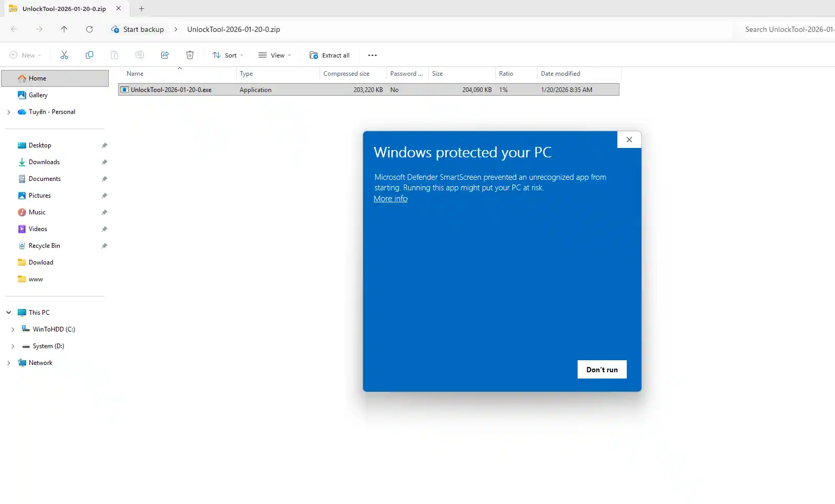Image resolution: width=835 pixels, height=504 pixels.
Task: Expand the WinToHDD (C:) drive
Action: [13, 329]
